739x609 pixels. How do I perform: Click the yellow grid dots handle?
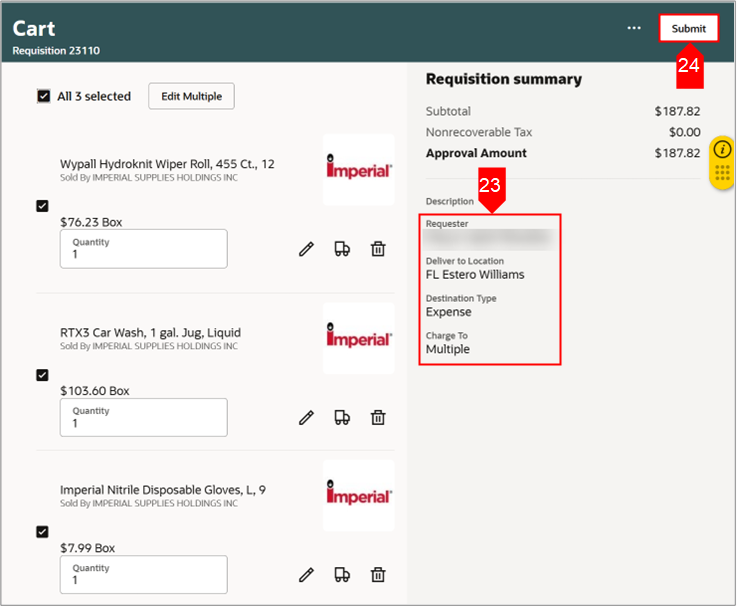[724, 173]
